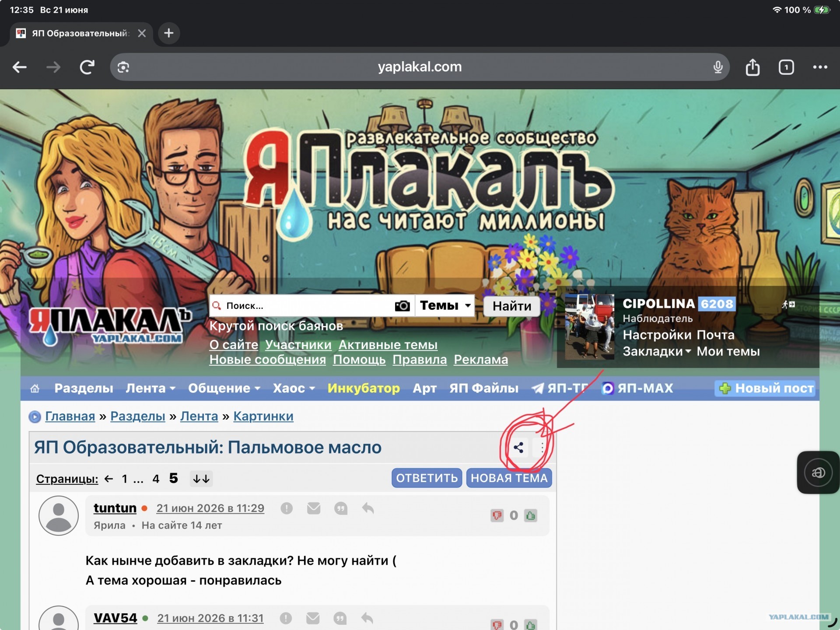
Task: Open the Помощь link
Action: pyautogui.click(x=359, y=360)
